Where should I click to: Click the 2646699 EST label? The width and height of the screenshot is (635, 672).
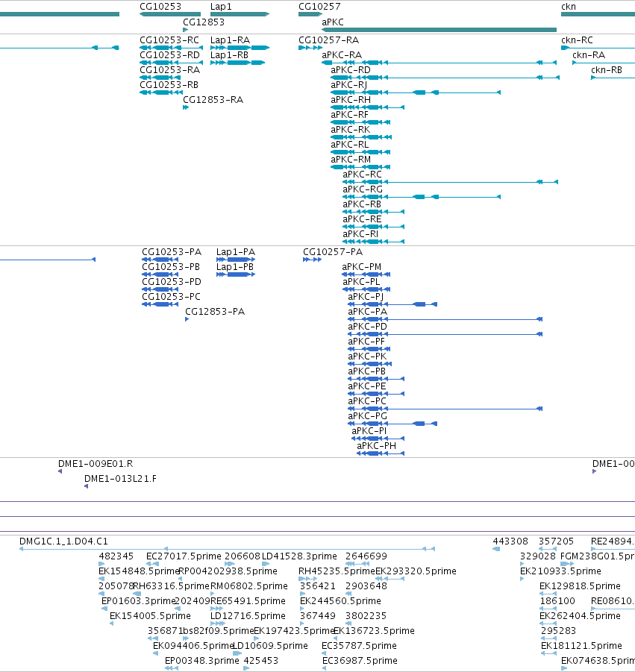click(x=366, y=556)
